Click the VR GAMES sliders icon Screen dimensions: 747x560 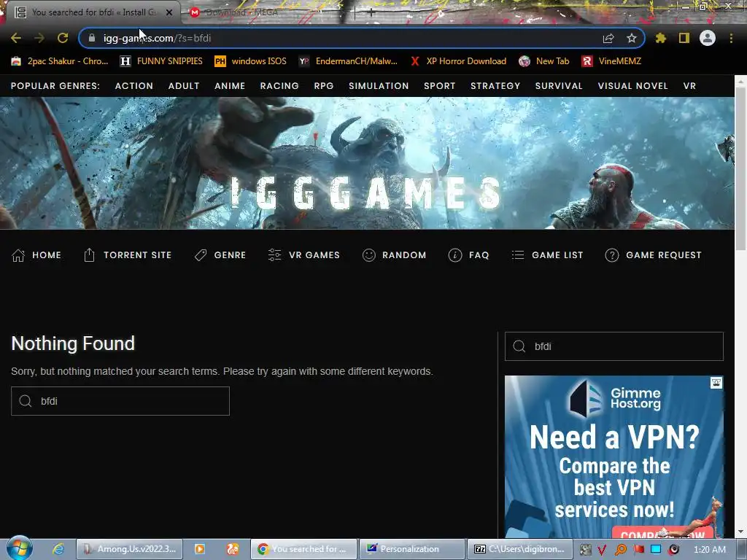click(274, 255)
